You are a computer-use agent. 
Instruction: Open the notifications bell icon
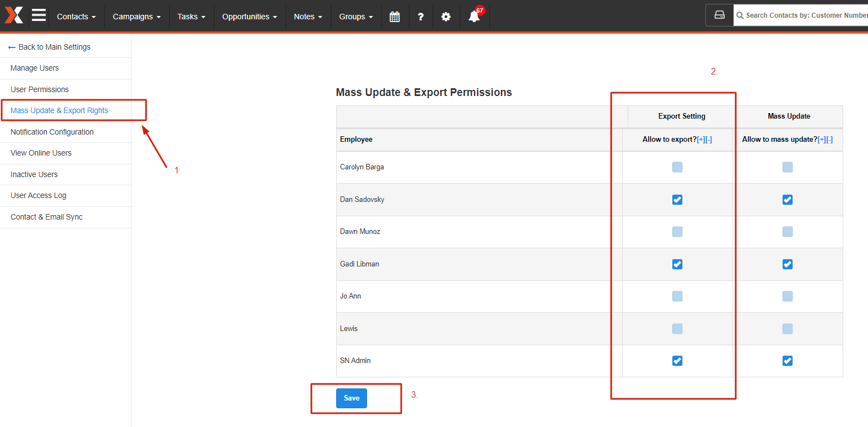click(474, 17)
